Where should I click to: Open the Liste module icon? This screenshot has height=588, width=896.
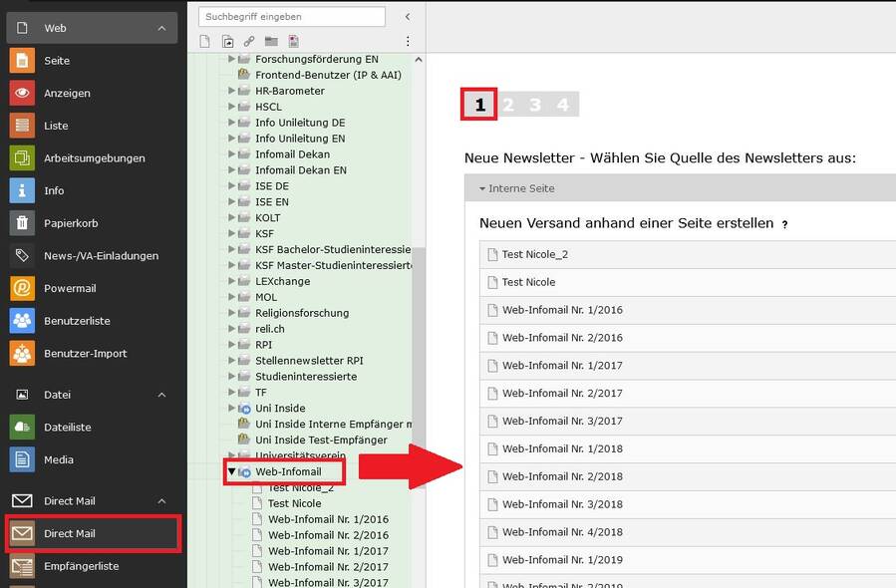tap(22, 126)
